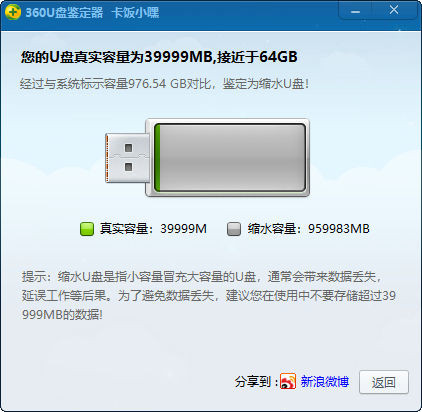Click the gray empty area of capacity bar
The image size is (422, 412).
point(232,157)
